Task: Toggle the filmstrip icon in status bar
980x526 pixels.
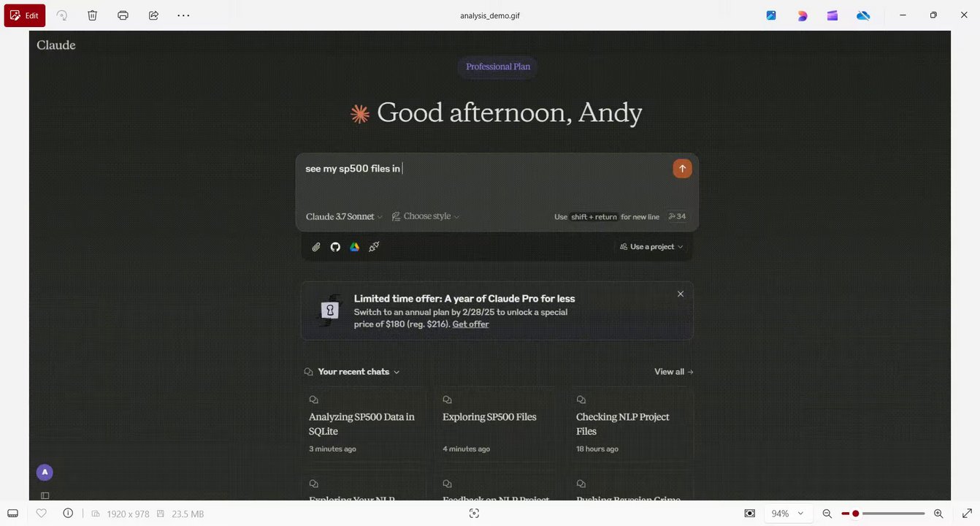Action: (x=13, y=514)
